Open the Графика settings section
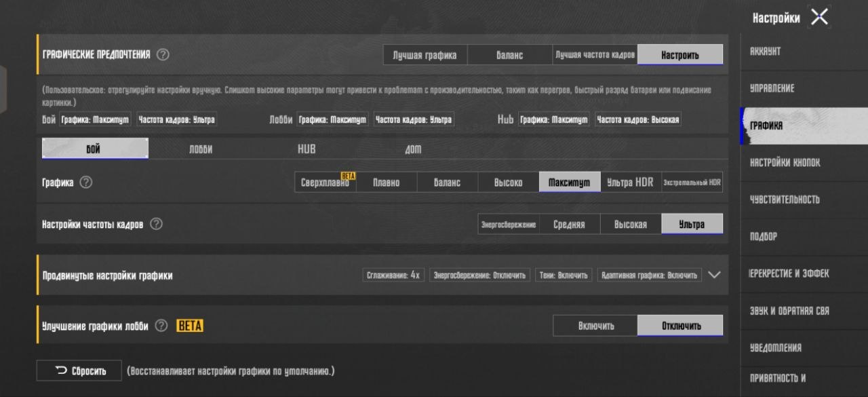 coord(804,126)
